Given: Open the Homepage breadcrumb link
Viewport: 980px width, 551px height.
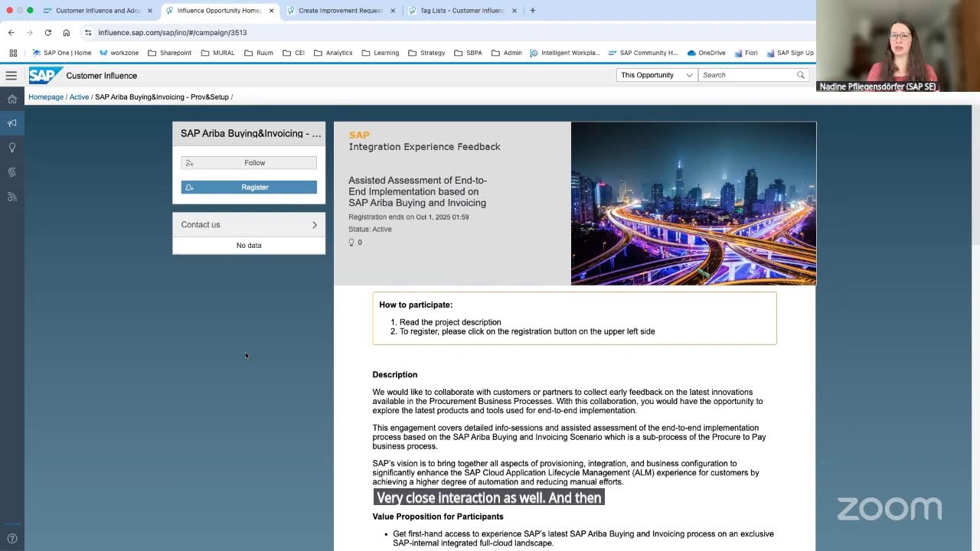Looking at the screenshot, I should (46, 97).
